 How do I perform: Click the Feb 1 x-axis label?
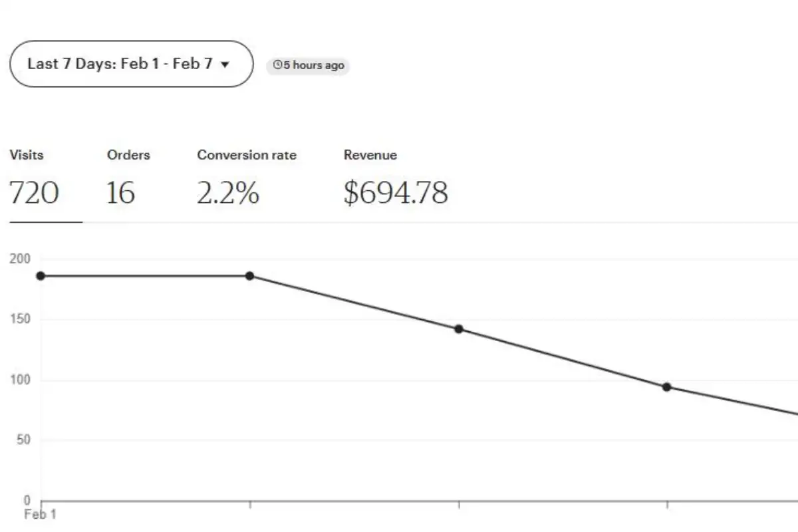pyautogui.click(x=40, y=515)
